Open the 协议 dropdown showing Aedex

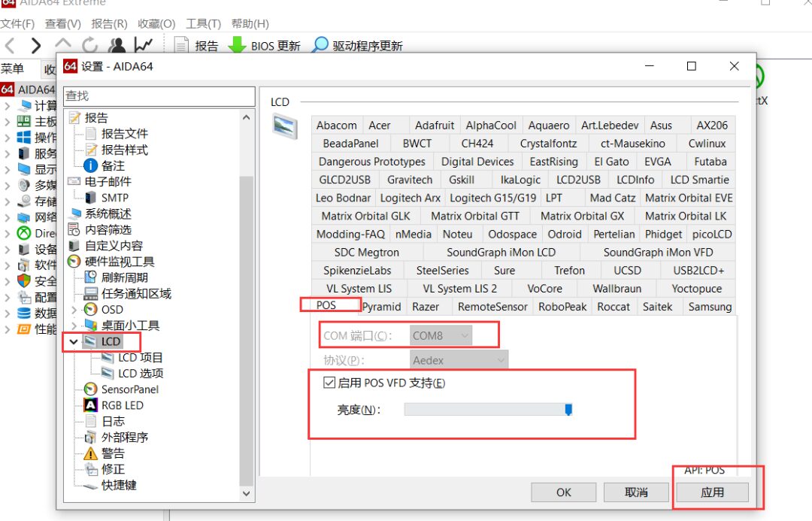459,360
